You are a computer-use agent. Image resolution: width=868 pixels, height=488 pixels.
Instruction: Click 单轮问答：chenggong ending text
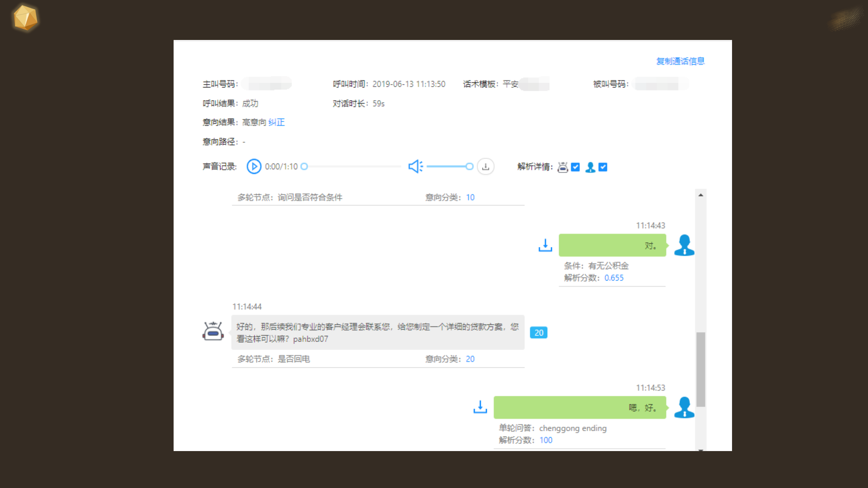(x=553, y=428)
